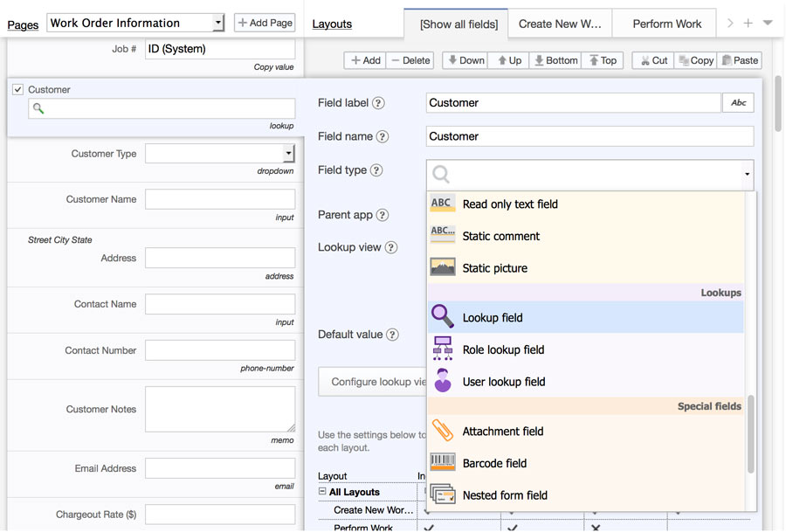786x532 pixels.
Task: Uncheck the Customer field checkbox
Action: click(x=17, y=88)
